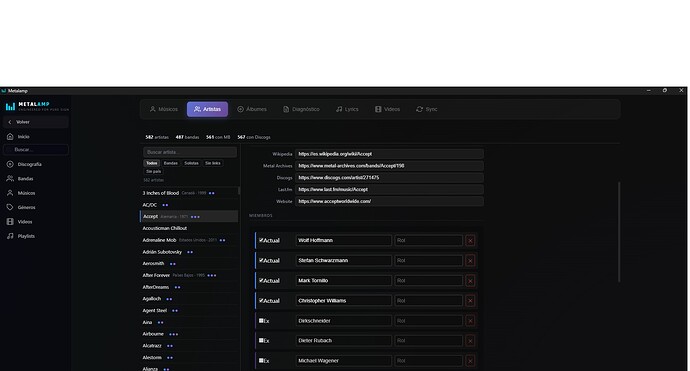This screenshot has width=690, height=371.
Task: Check the Ex box for Dieter Rubach
Action: 261,340
